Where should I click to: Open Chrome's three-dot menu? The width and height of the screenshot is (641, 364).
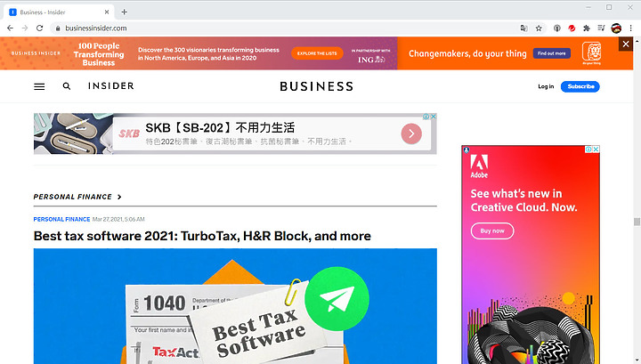click(x=631, y=28)
